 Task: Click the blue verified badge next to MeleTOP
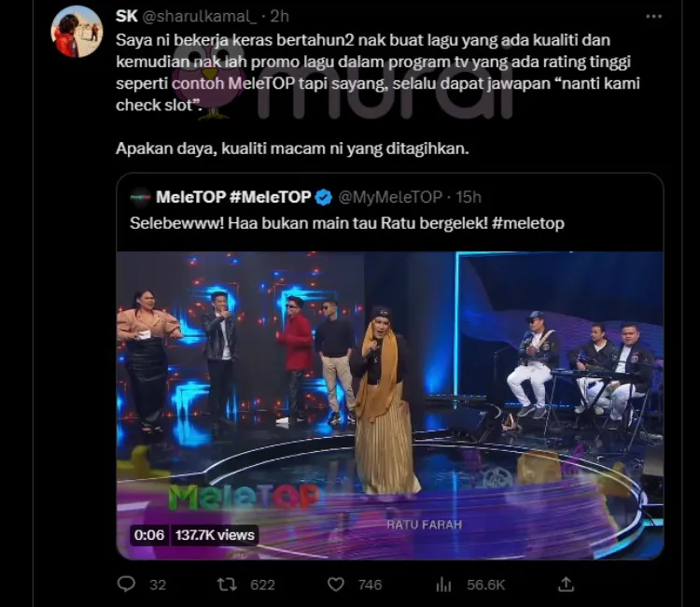point(324,197)
